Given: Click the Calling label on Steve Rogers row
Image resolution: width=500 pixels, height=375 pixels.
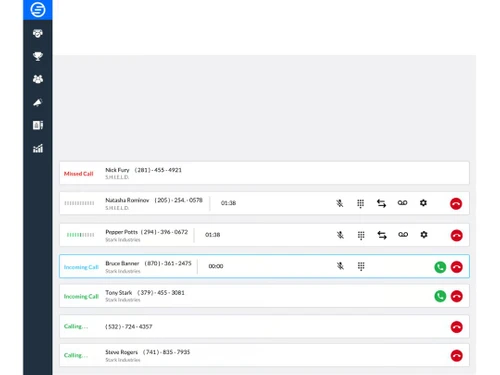Looking at the screenshot, I should 76,355.
